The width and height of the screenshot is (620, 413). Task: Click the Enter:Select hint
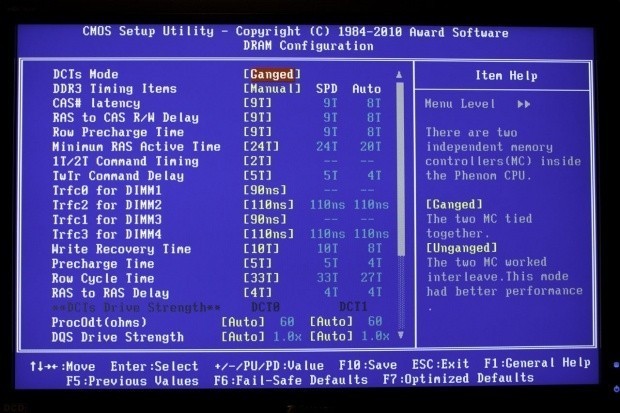pos(154,366)
